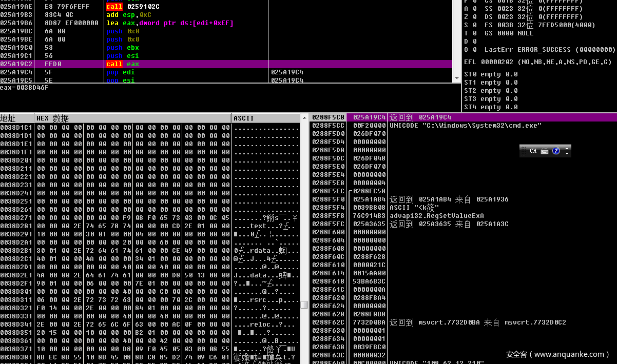Open the language bar keyboard layout icon
This screenshot has height=364, width=617.
[545, 151]
